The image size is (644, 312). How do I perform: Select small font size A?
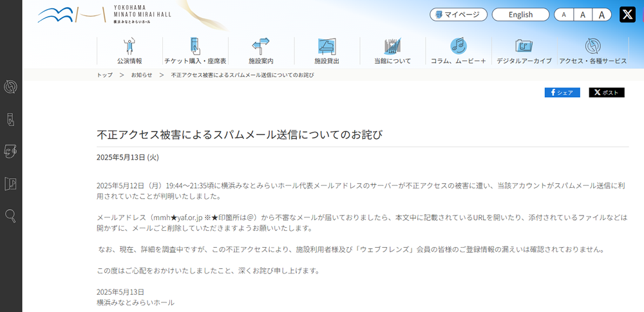pyautogui.click(x=564, y=15)
